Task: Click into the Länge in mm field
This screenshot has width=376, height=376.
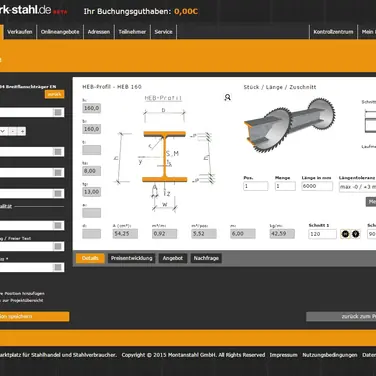Action: (x=317, y=186)
